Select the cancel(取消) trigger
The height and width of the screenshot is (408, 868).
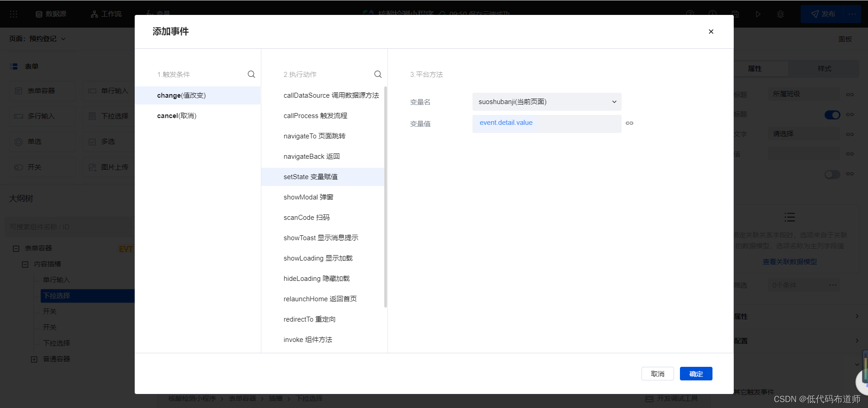[198, 116]
